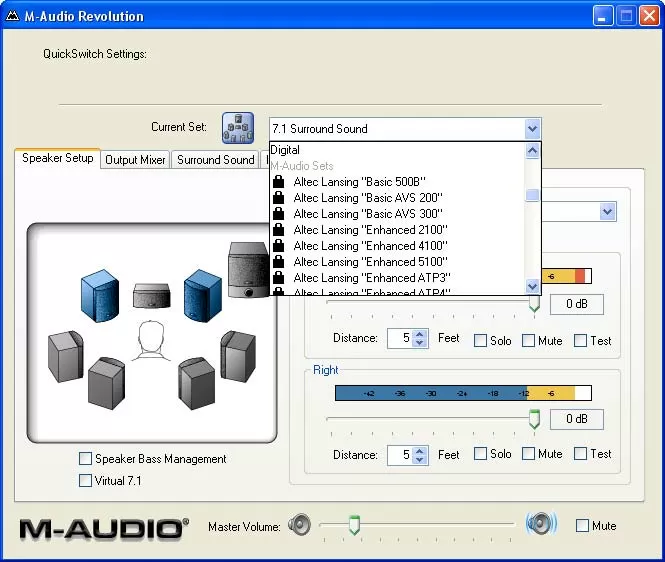Select the rear right gray speaker
This screenshot has width=665, height=562.
(x=196, y=383)
